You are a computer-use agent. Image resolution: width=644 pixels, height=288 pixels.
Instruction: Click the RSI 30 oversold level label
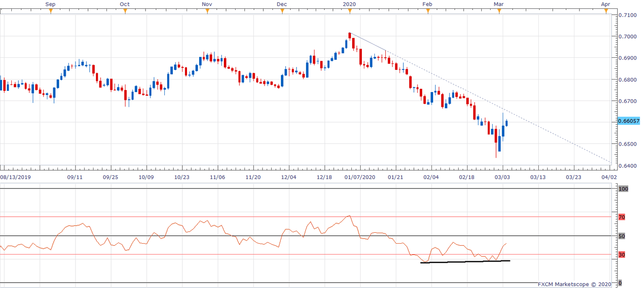pyautogui.click(x=622, y=255)
